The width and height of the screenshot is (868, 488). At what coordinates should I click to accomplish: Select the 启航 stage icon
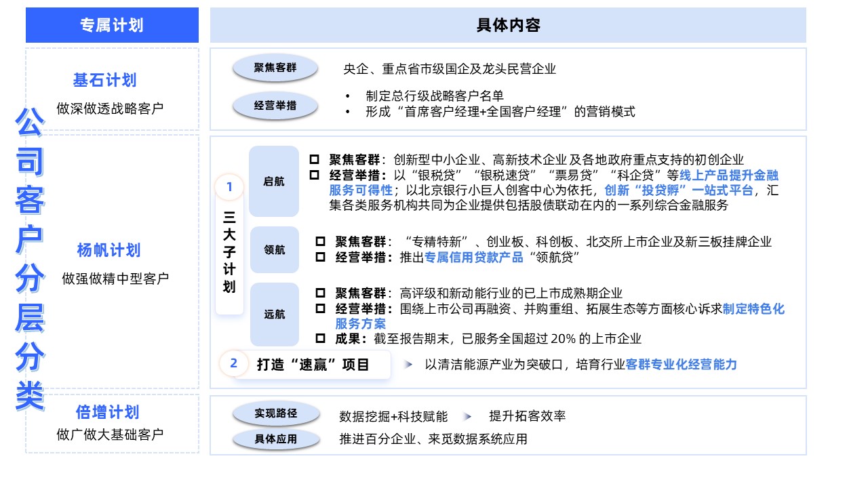[274, 182]
